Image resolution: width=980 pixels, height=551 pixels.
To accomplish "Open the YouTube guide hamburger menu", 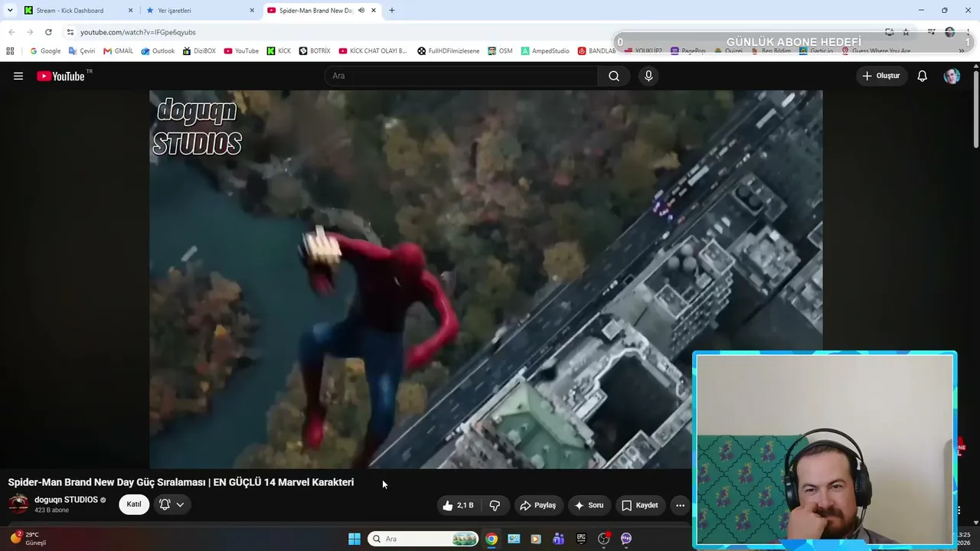I will click(x=18, y=76).
